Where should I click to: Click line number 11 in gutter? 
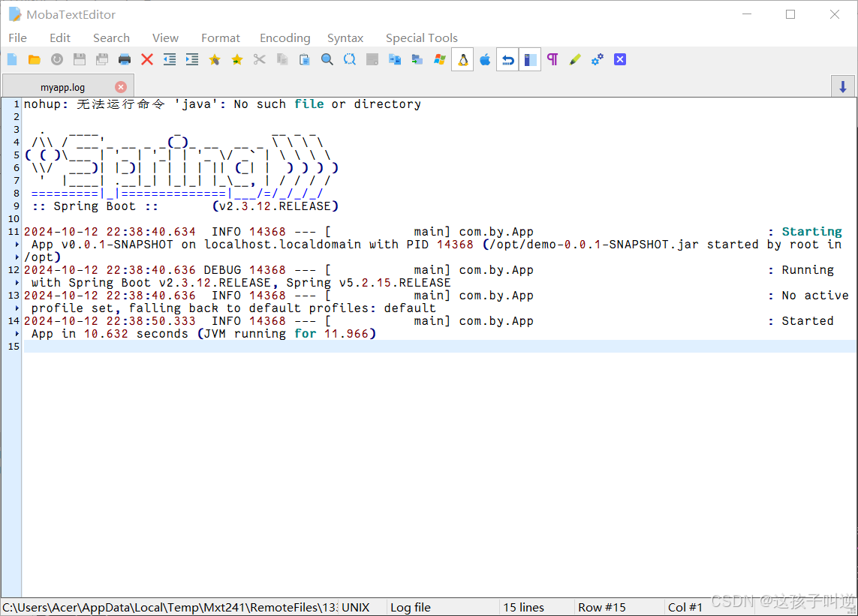(x=14, y=231)
